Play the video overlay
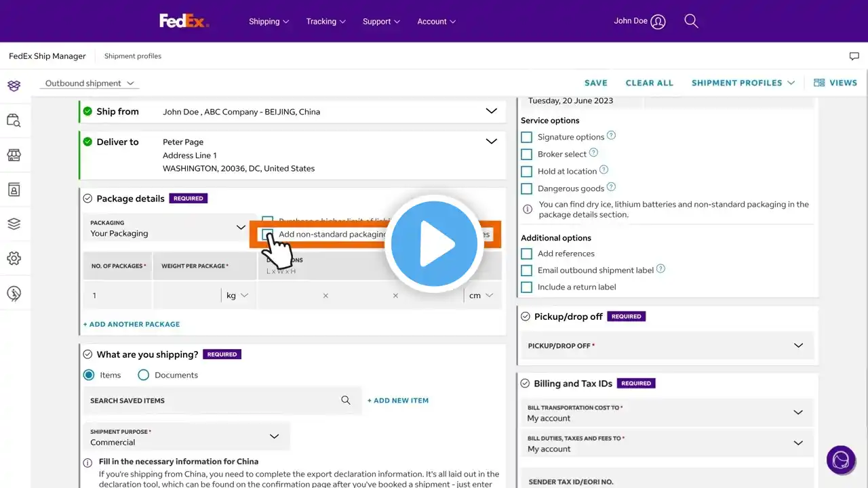This screenshot has width=868, height=488. [x=434, y=244]
